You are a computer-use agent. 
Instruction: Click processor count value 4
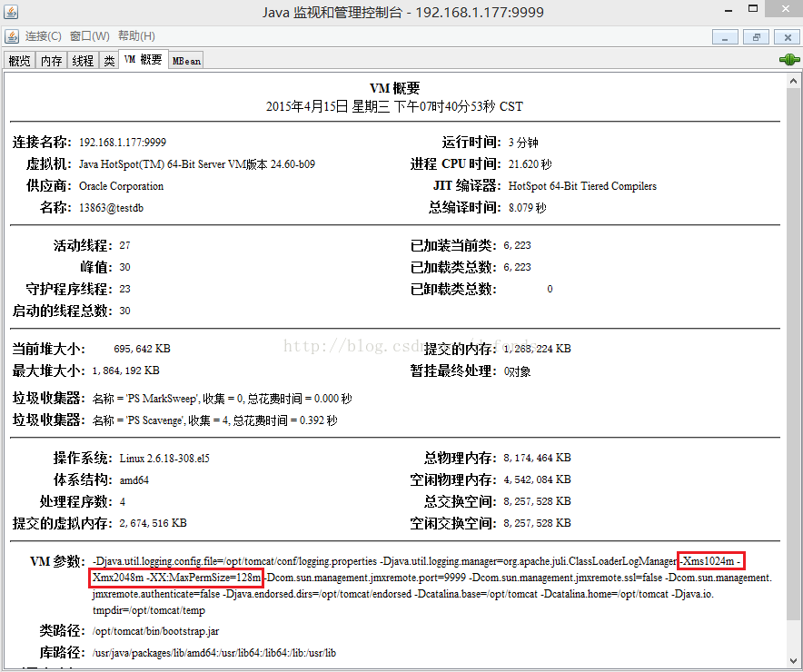click(123, 502)
